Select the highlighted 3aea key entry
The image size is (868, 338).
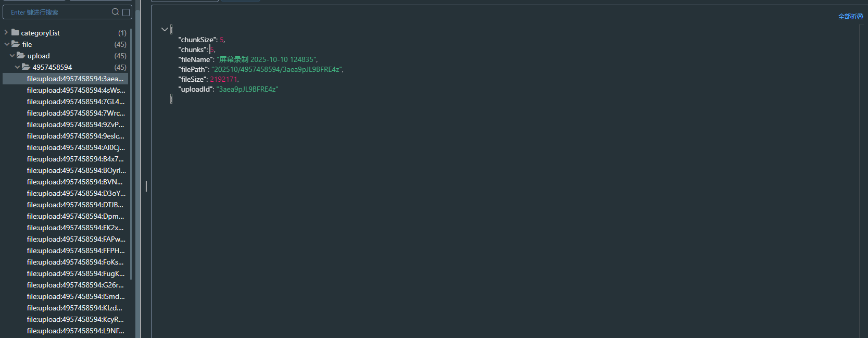76,78
